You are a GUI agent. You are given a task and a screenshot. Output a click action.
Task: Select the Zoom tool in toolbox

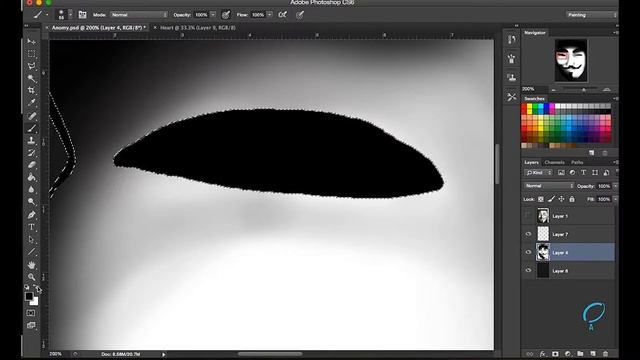[31, 278]
